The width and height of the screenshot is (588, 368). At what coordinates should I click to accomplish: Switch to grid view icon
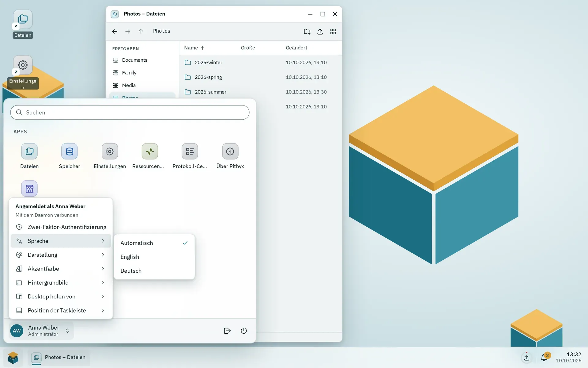pyautogui.click(x=333, y=32)
